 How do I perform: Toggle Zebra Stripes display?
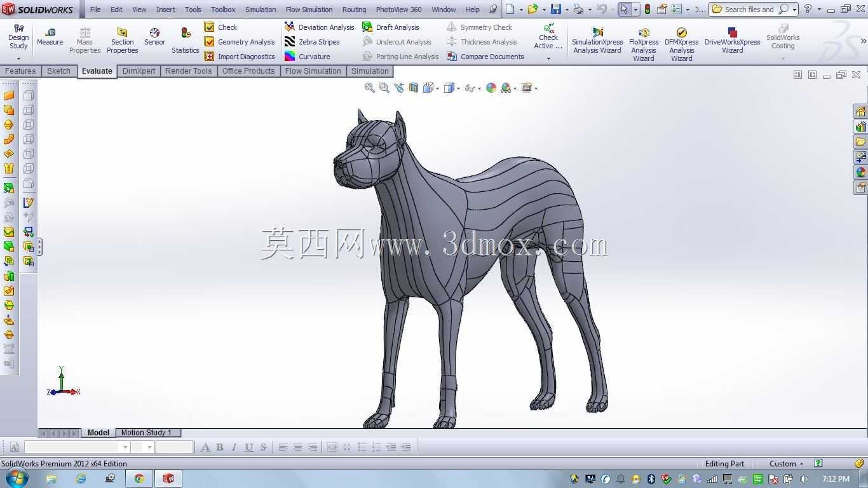pyautogui.click(x=312, y=41)
